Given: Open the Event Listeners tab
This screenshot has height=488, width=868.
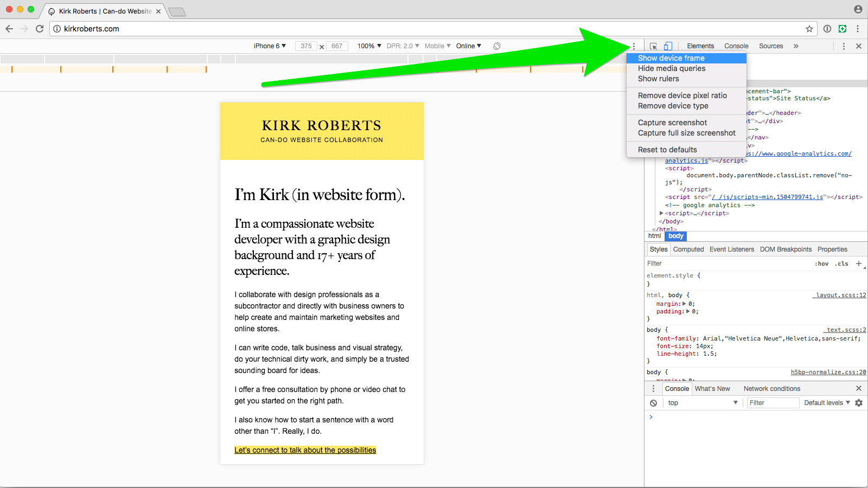Looking at the screenshot, I should point(732,249).
